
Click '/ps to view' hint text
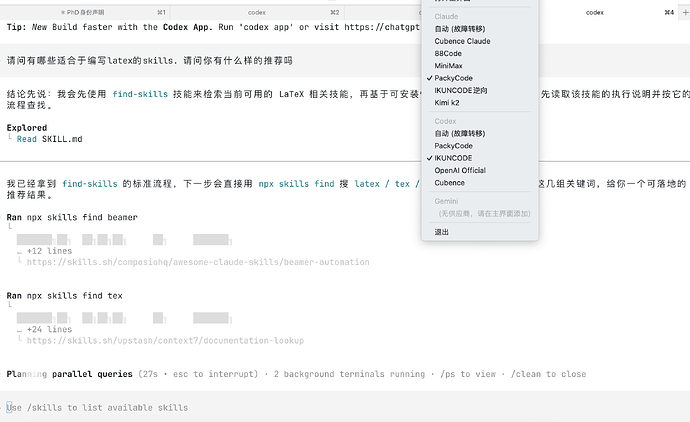click(468, 374)
